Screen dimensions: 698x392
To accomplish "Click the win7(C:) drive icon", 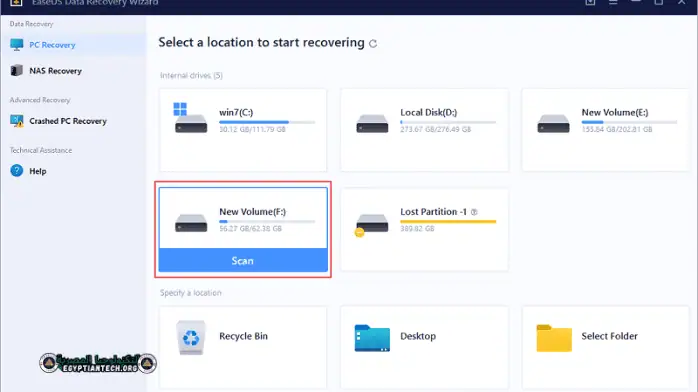I will click(x=190, y=118).
